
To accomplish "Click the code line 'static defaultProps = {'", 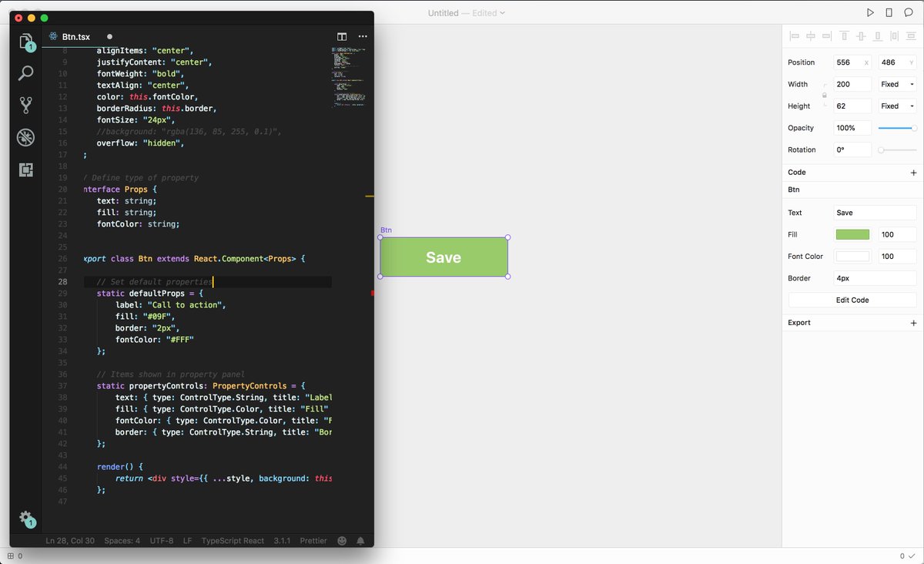I will point(150,294).
